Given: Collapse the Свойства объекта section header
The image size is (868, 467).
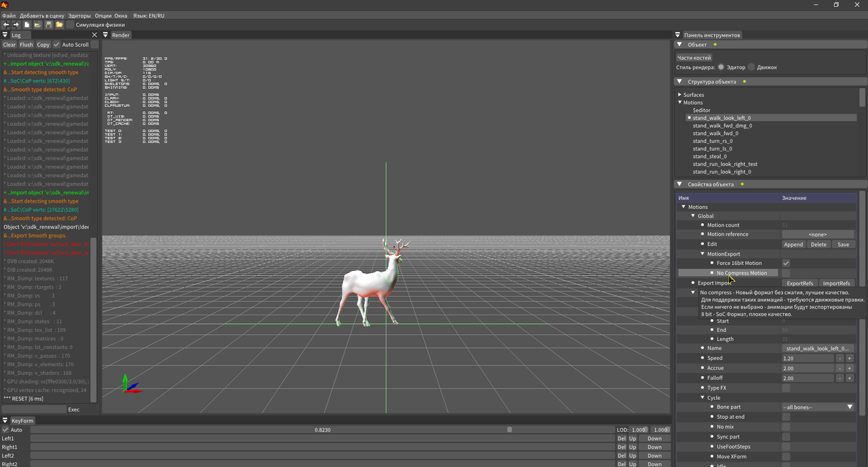Looking at the screenshot, I should point(770,184).
